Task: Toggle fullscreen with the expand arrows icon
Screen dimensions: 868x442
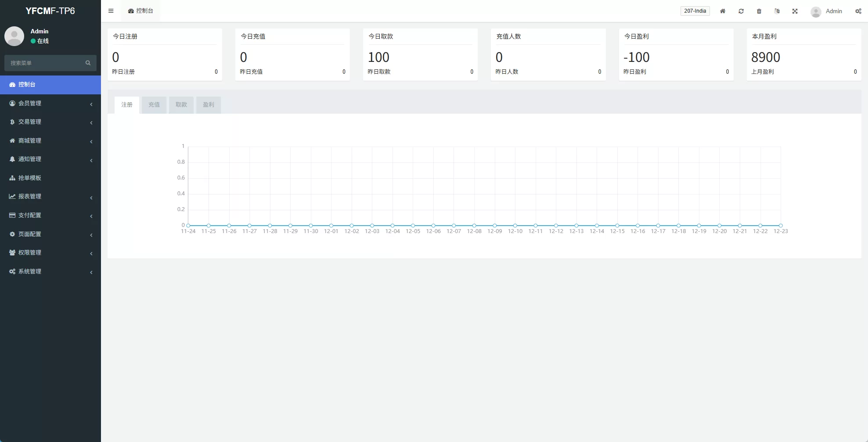Action: tap(795, 11)
